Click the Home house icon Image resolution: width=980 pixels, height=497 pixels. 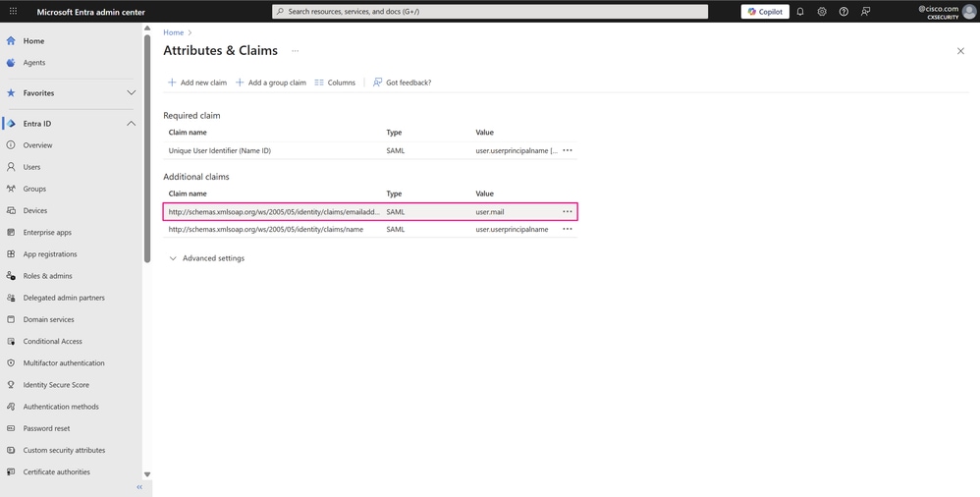11,40
